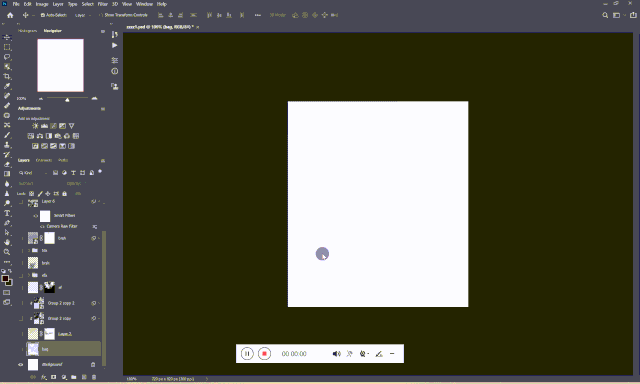Open the background color swatch

(10, 283)
